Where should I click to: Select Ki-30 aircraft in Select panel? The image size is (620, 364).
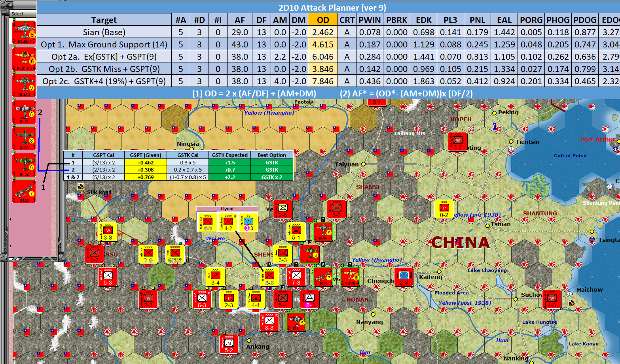tap(24, 138)
